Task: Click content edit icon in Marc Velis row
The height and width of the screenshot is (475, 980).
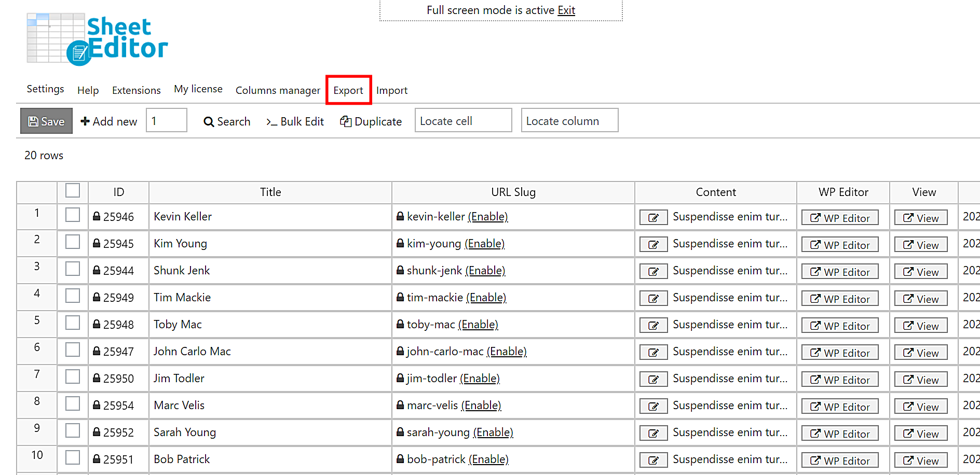Action: point(653,407)
